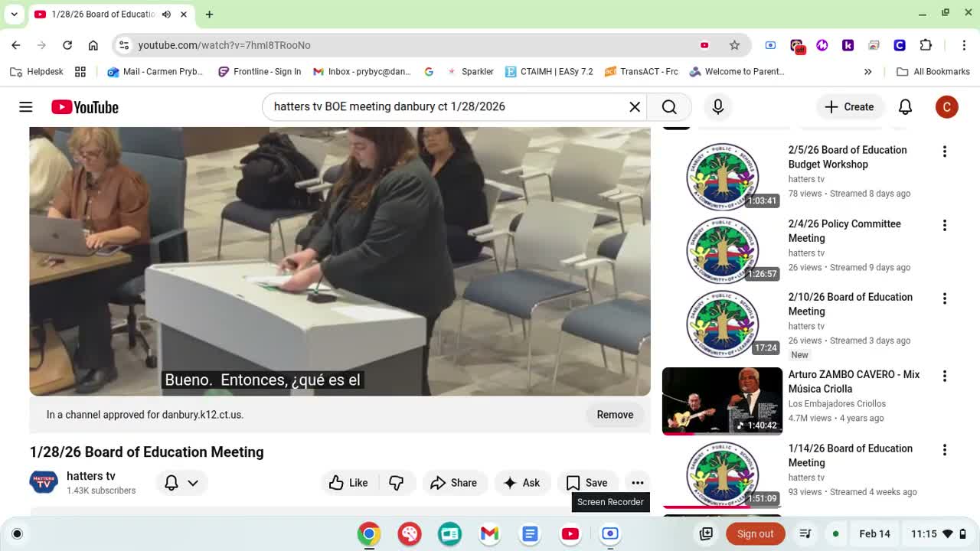Open options for Arturo ZAMBO CAVERO mix
Image resolution: width=980 pixels, height=551 pixels.
click(x=945, y=376)
